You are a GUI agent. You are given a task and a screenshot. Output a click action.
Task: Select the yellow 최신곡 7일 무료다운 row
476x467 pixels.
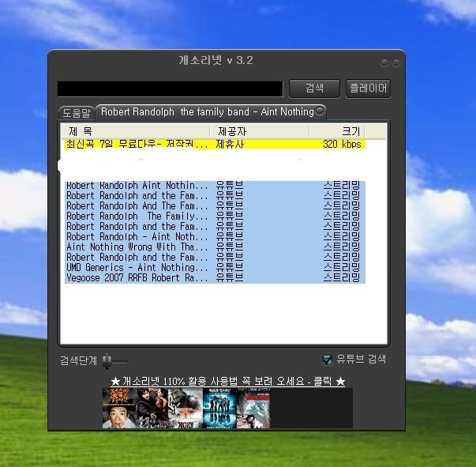pyautogui.click(x=215, y=144)
